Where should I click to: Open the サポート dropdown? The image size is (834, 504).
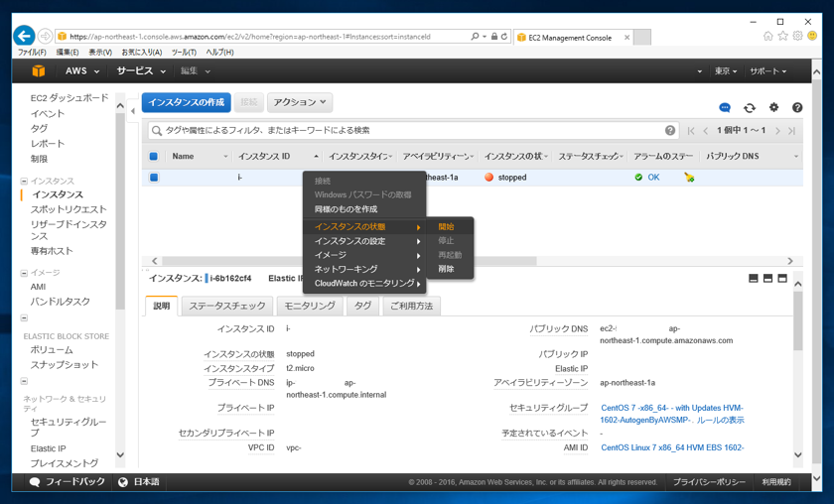pos(768,70)
